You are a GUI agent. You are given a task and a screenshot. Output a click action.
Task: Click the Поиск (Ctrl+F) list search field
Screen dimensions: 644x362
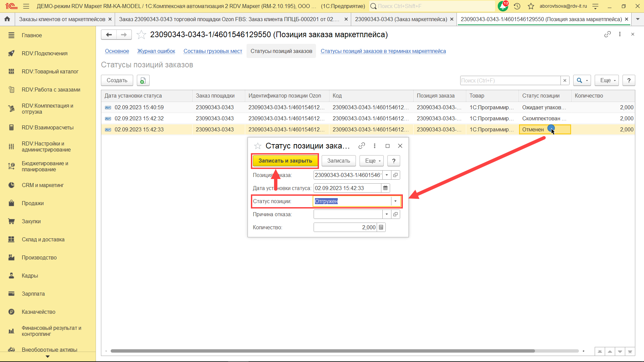(x=510, y=80)
